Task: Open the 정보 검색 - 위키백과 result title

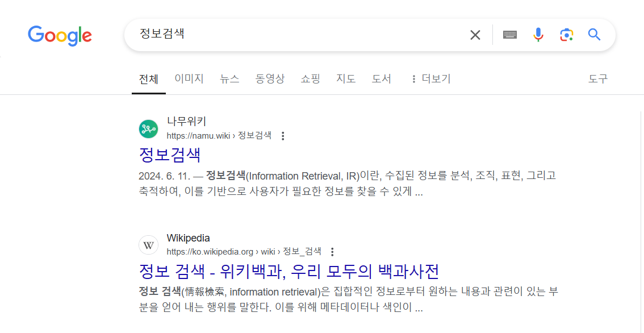Action: pyautogui.click(x=289, y=271)
